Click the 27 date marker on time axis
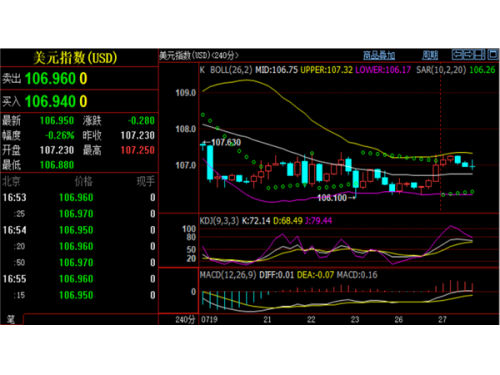Image resolution: width=500 pixels, height=375 pixels. [x=442, y=320]
